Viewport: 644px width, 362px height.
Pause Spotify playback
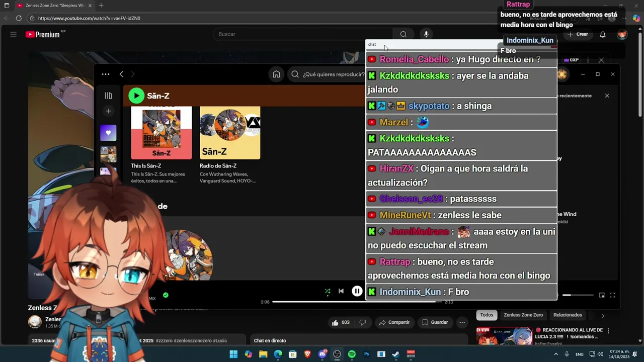point(357,291)
